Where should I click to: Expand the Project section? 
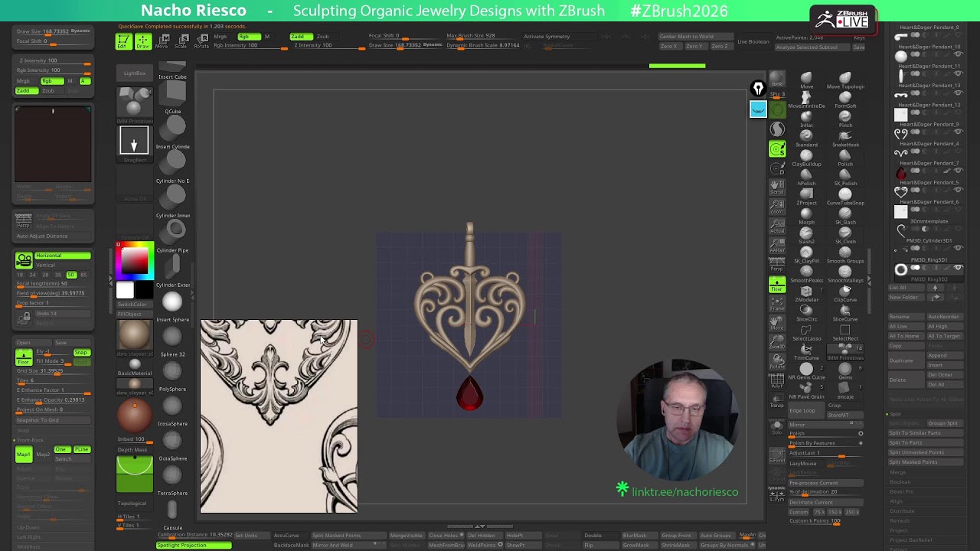click(899, 530)
